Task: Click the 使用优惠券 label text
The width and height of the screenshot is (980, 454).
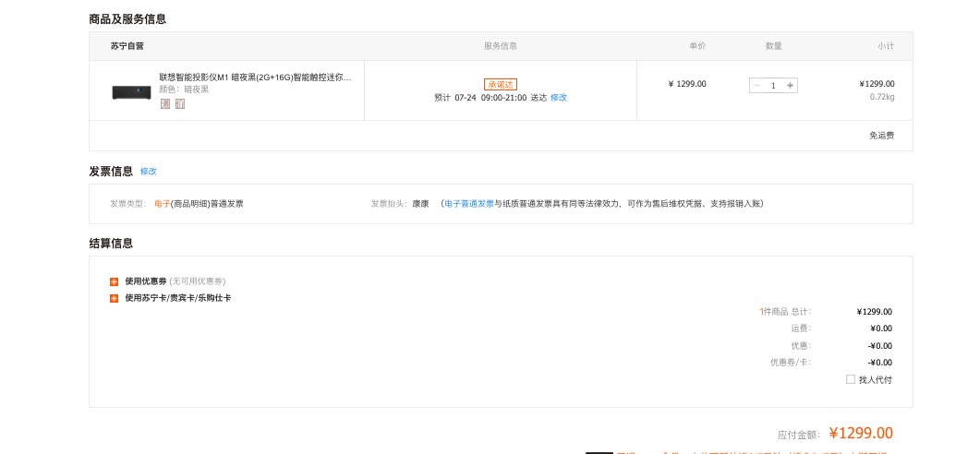Action: coord(146,281)
